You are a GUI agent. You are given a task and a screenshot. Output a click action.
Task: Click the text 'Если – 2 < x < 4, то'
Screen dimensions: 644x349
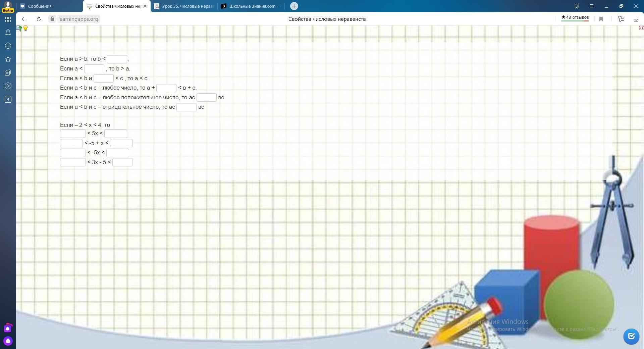point(85,125)
